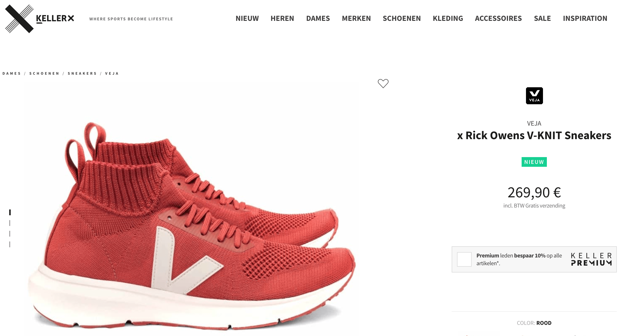The height and width of the screenshot is (336, 644).
Task: Click the empty square in Premium banner
Action: (x=464, y=259)
